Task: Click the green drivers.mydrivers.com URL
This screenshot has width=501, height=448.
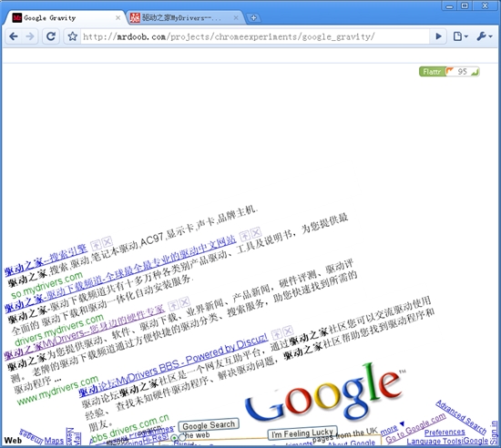Action: click(59, 330)
